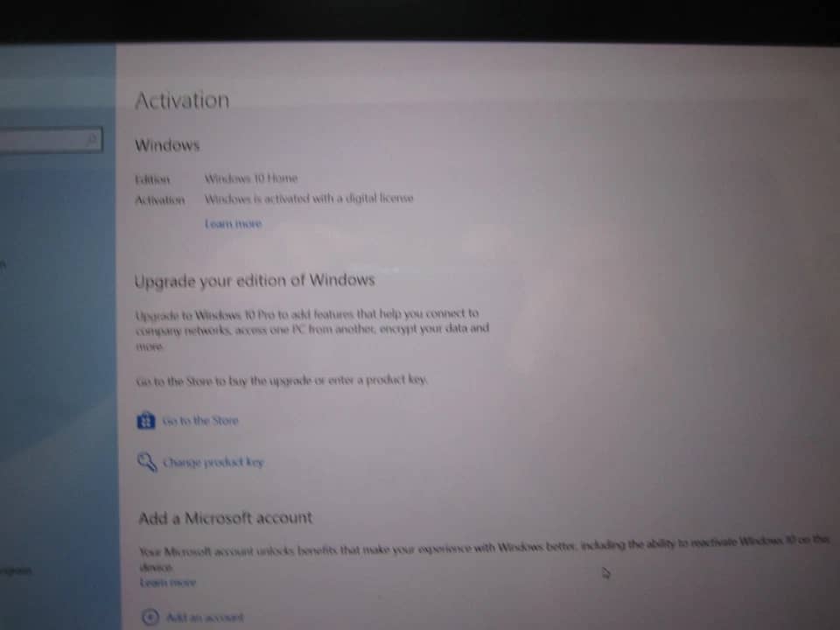This screenshot has width=840, height=630.
Task: Click the search magnifier icon in sidebar
Action: (x=92, y=139)
